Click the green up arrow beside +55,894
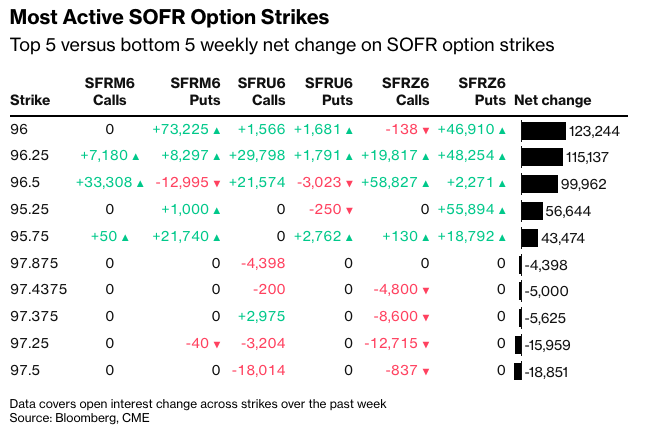The image size is (657, 430). [x=501, y=211]
